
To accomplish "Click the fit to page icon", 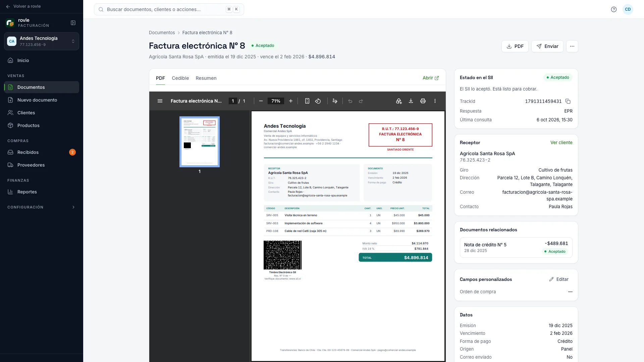I will [307, 101].
